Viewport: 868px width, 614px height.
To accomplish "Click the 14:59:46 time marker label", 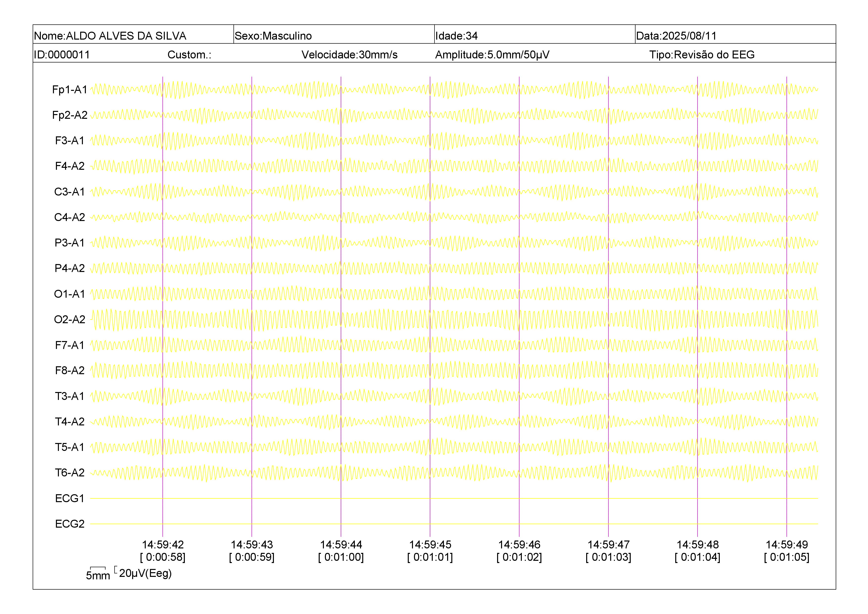I will coord(519,545).
